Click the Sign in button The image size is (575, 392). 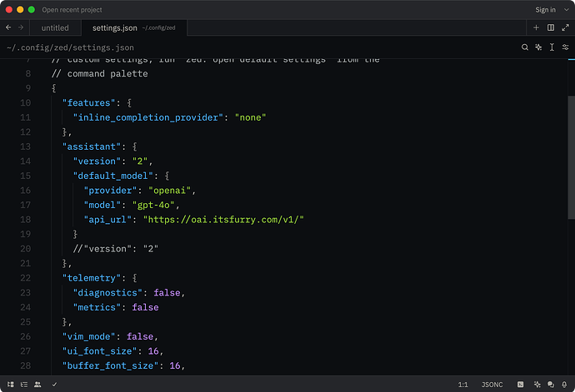pyautogui.click(x=545, y=10)
